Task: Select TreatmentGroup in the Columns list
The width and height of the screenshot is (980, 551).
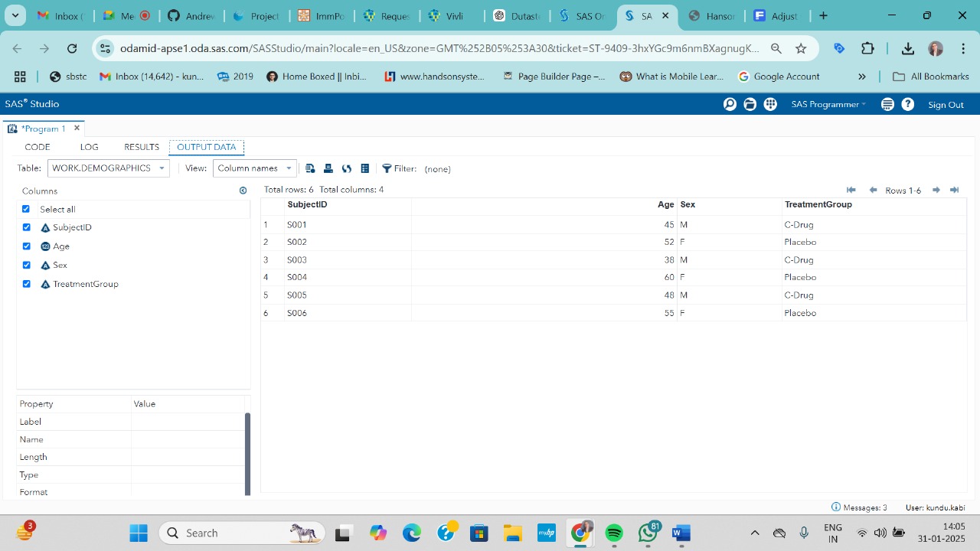Action: (86, 284)
